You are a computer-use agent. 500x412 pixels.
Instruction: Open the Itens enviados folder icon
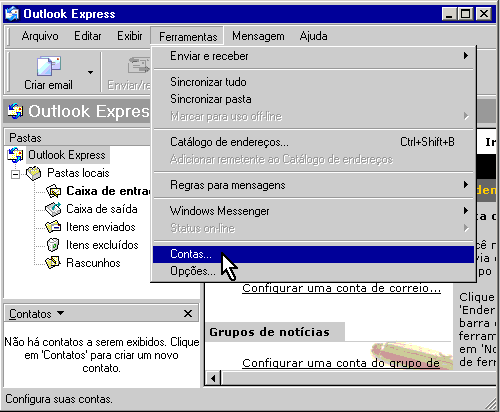[x=53, y=227]
